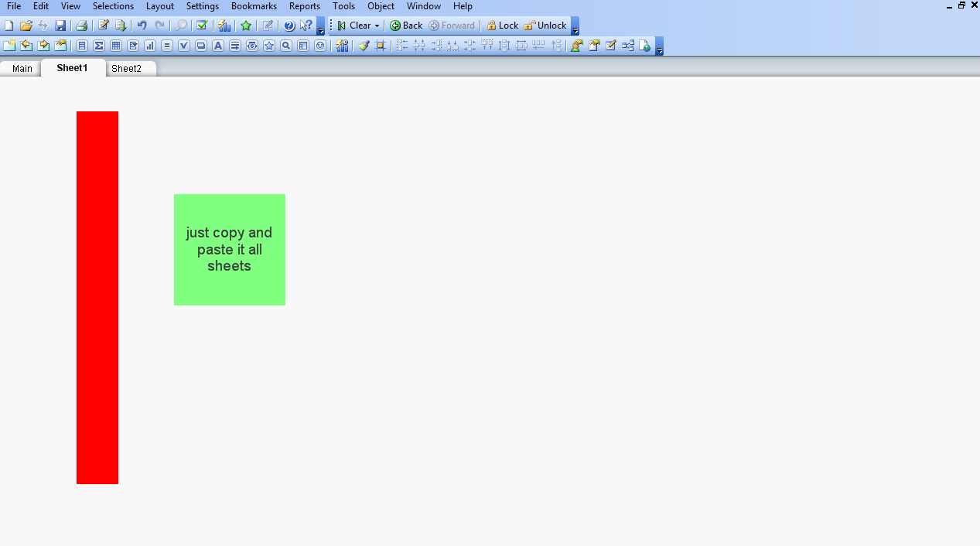This screenshot has height=546, width=980.
Task: Open Current Selections with the checkmark icon
Action: click(202, 26)
